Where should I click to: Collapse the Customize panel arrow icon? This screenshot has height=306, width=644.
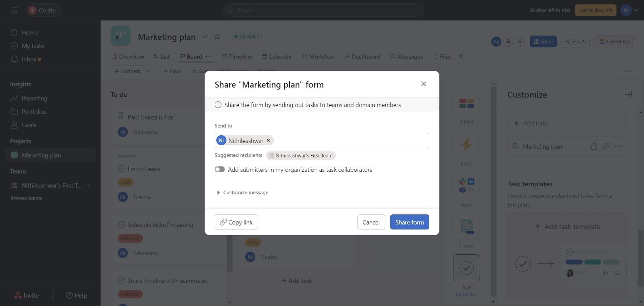628,95
